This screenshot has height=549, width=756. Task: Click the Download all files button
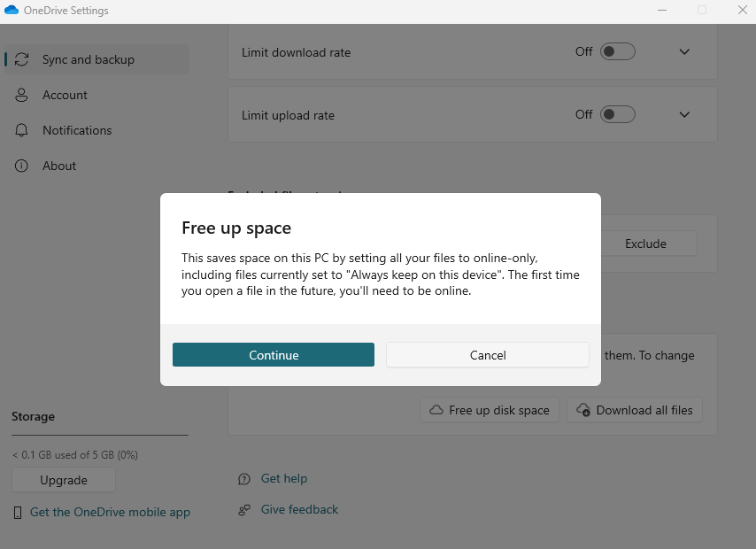click(635, 410)
